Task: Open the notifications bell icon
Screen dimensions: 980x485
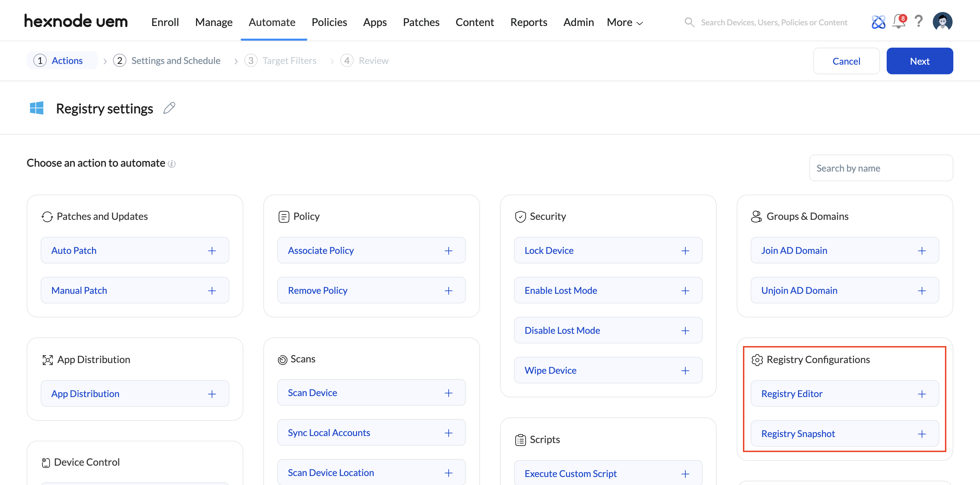Action: (x=898, y=22)
